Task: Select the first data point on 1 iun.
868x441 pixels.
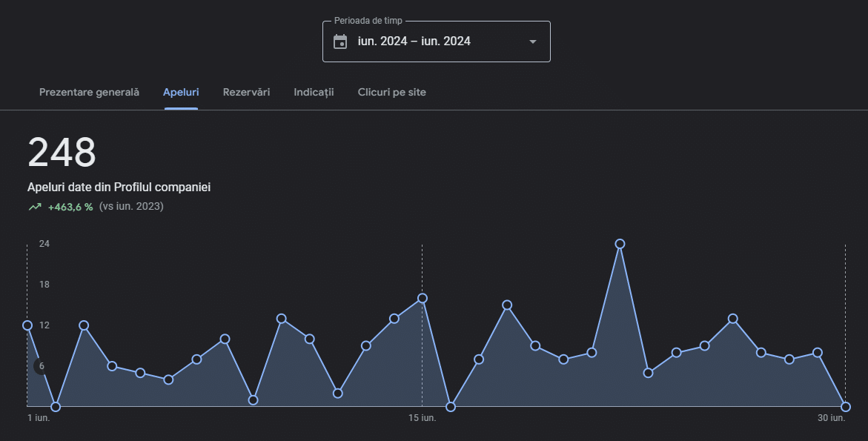Action: tap(27, 325)
